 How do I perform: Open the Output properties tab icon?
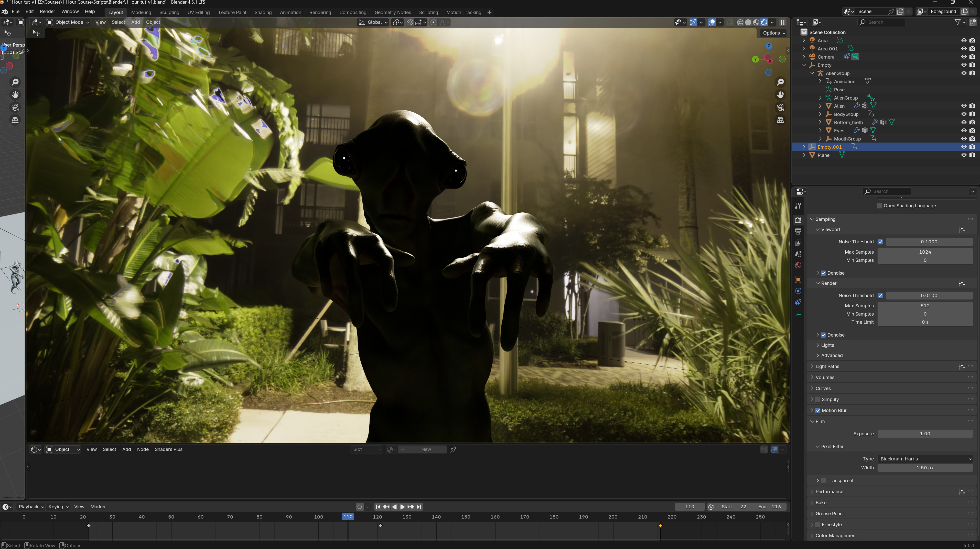[x=798, y=231]
